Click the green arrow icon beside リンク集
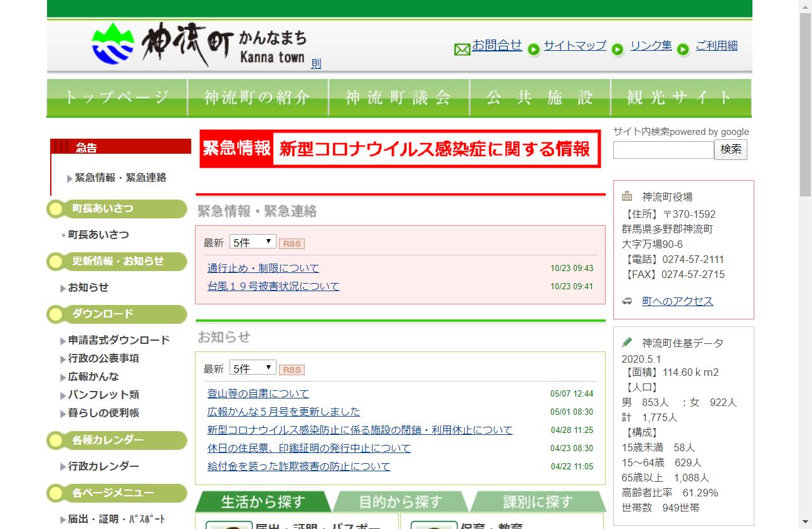The height and width of the screenshot is (529, 812). [618, 49]
